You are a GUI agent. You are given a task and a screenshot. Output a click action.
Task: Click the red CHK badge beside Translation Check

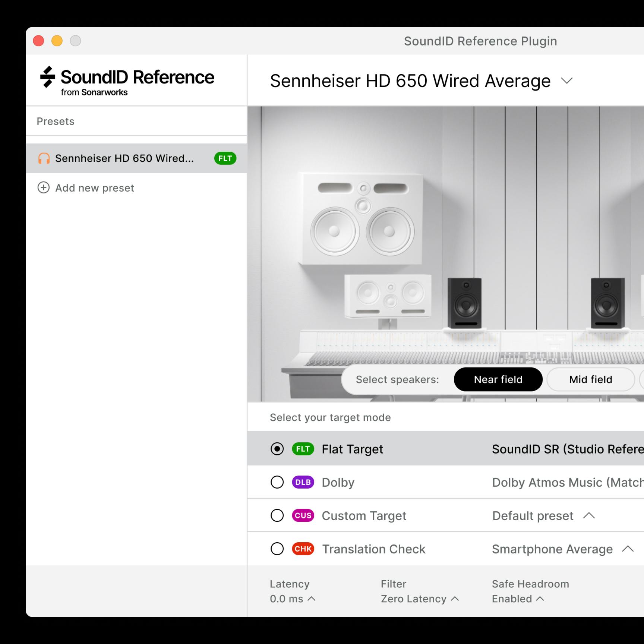(x=303, y=549)
